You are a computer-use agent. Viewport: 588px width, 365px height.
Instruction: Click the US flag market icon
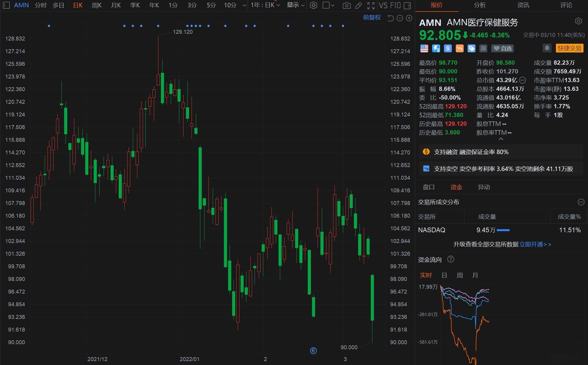[424, 48]
